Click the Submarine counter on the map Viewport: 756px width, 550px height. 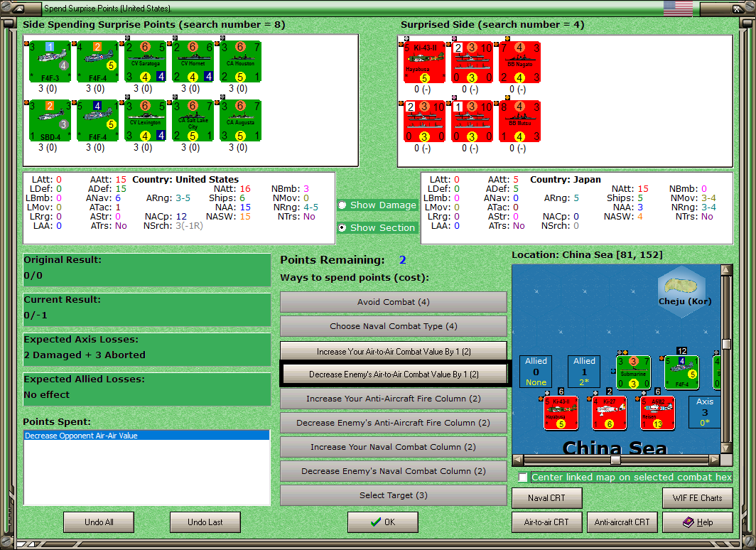point(634,372)
